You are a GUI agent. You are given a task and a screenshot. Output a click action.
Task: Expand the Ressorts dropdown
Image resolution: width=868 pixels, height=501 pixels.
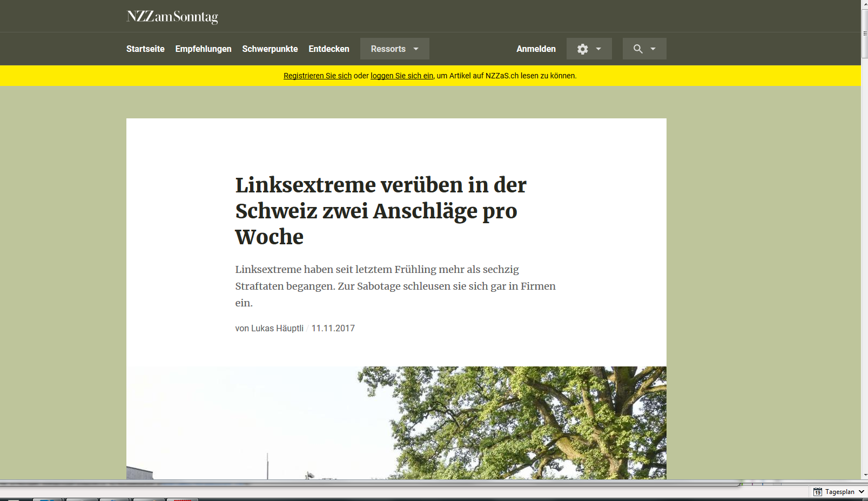point(395,49)
